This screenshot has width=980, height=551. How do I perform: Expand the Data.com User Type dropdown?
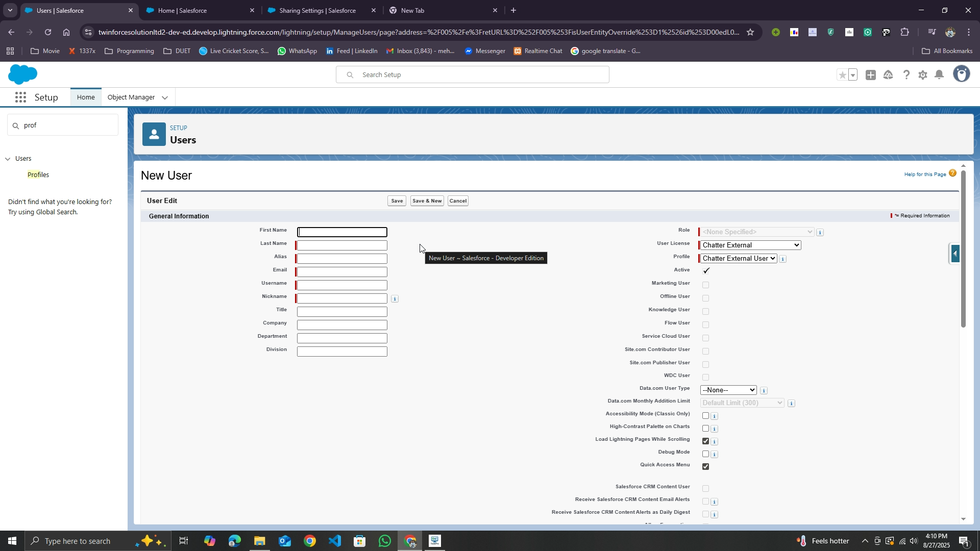(728, 390)
